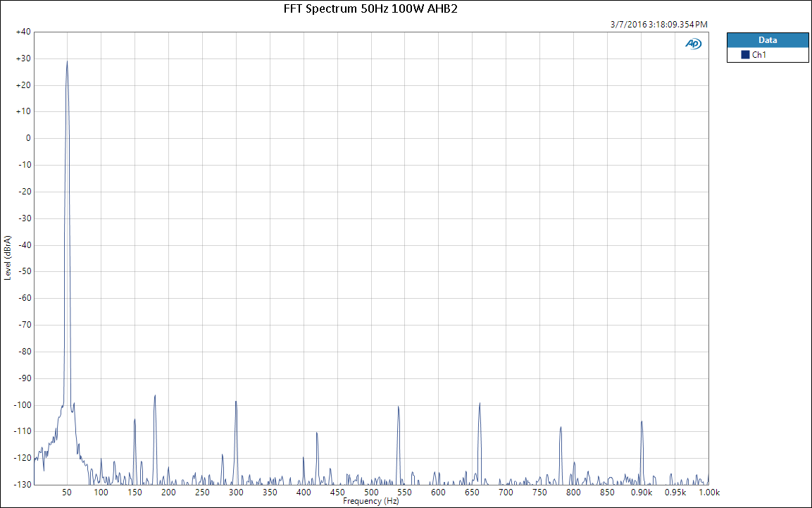Screen dimensions: 812x508
Task: Click the 500 frequency axis label
Action: [370, 492]
